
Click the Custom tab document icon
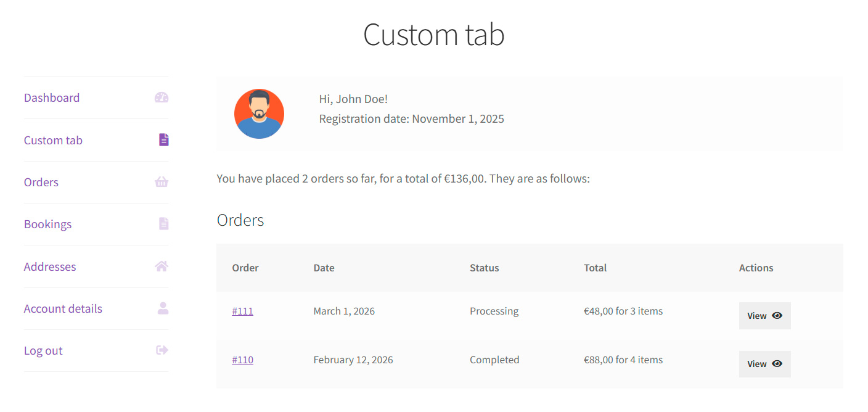[163, 140]
